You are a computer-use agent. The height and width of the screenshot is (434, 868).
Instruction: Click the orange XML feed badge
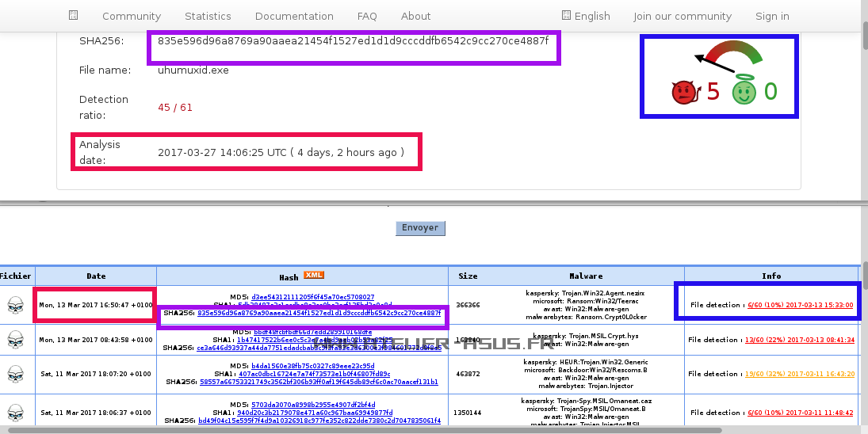click(313, 276)
